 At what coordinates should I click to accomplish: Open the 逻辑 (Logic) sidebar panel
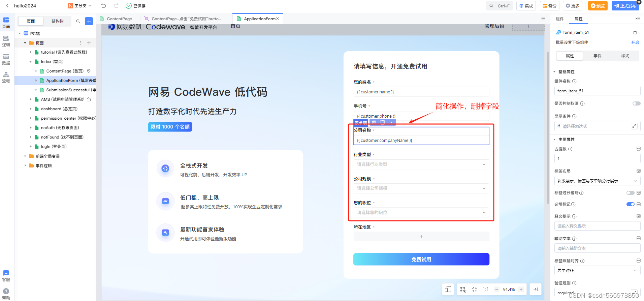6,41
